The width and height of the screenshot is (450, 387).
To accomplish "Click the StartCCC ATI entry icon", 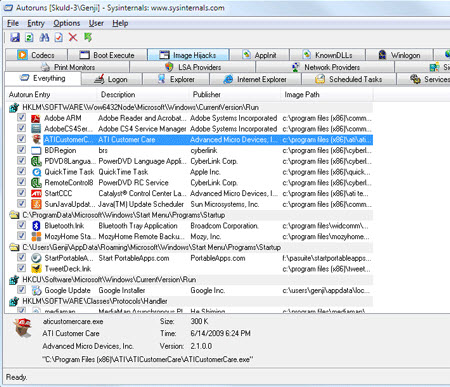I will tap(36, 193).
